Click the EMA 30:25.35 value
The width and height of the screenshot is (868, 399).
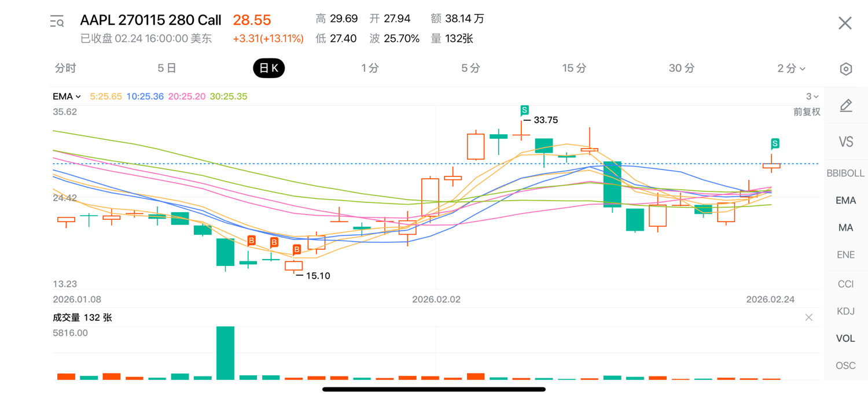(x=229, y=97)
